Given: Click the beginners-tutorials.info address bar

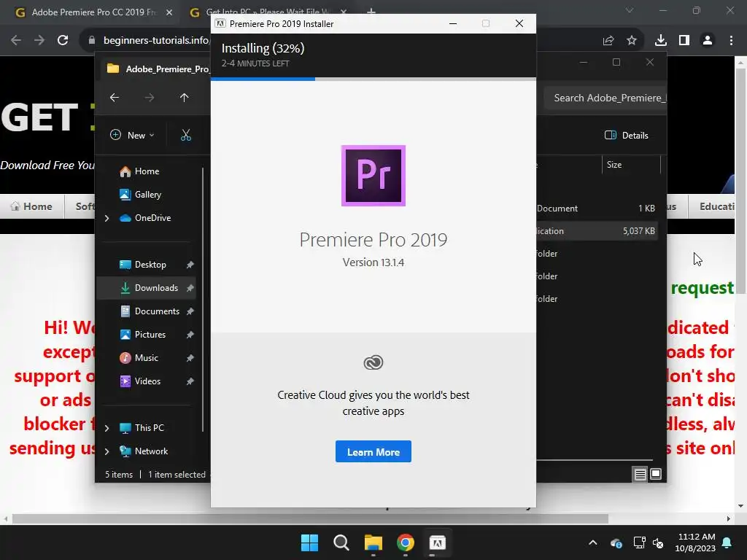Looking at the screenshot, I should [x=156, y=41].
